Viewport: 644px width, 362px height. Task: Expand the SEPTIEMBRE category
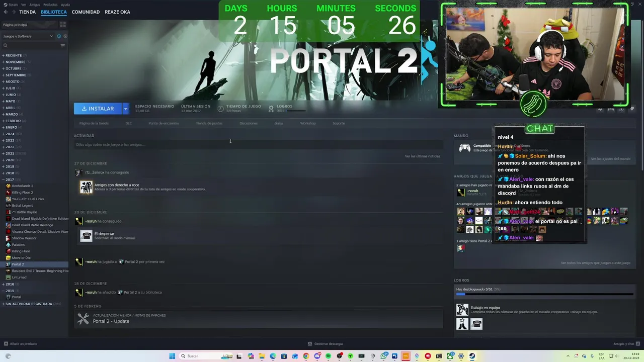point(17,75)
